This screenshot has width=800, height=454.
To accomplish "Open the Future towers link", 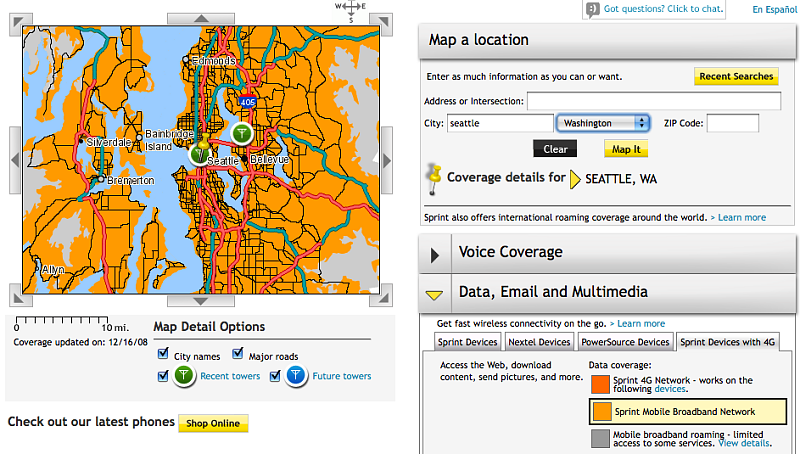I will pos(342,376).
